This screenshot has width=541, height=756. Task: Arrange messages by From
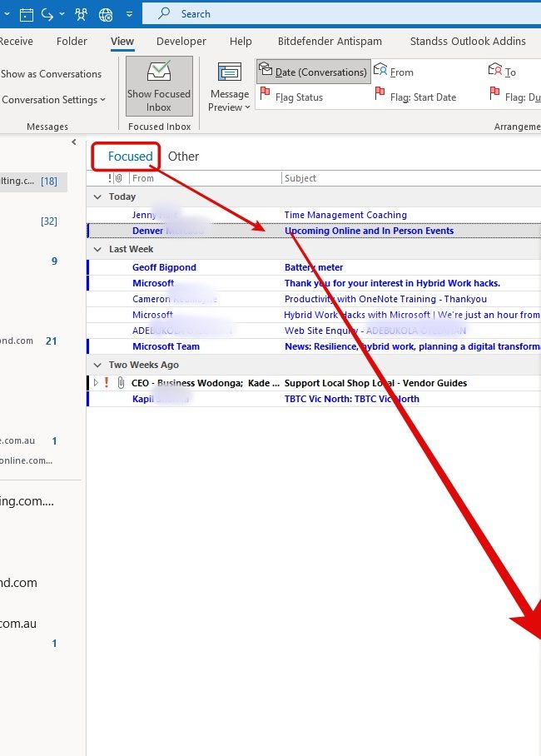394,72
